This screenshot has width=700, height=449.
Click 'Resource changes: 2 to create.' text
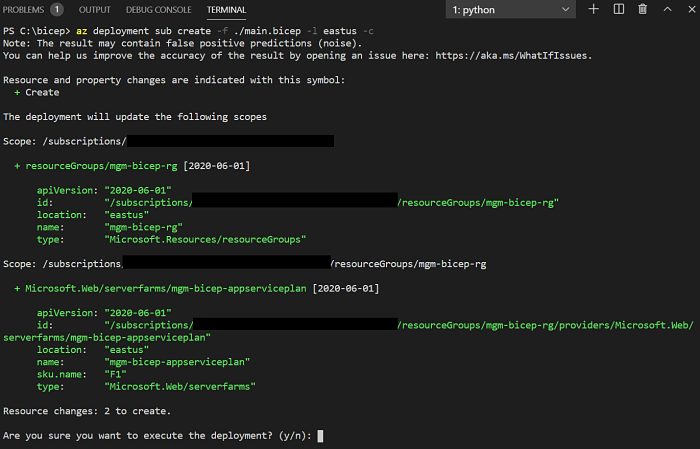tap(87, 411)
